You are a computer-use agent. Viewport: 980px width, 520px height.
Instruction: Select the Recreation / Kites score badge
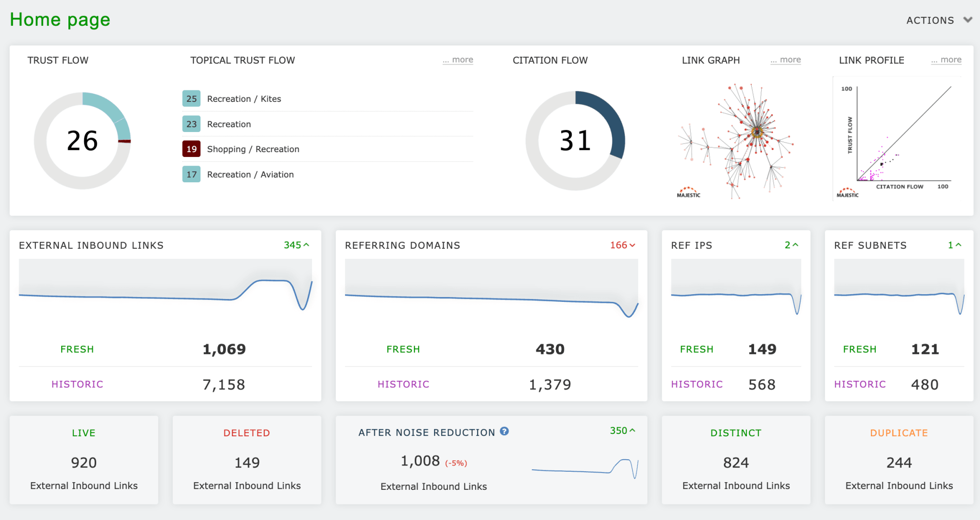pyautogui.click(x=191, y=99)
